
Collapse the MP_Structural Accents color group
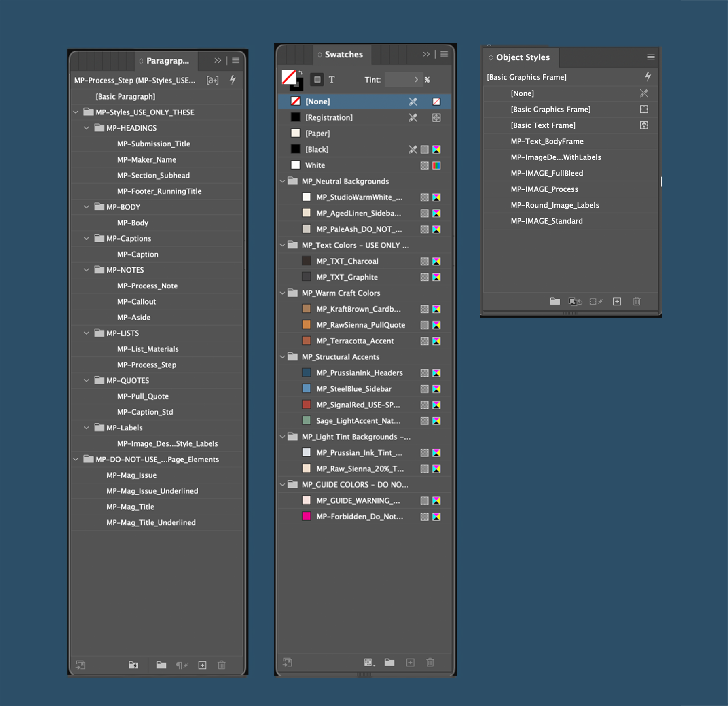tap(282, 357)
